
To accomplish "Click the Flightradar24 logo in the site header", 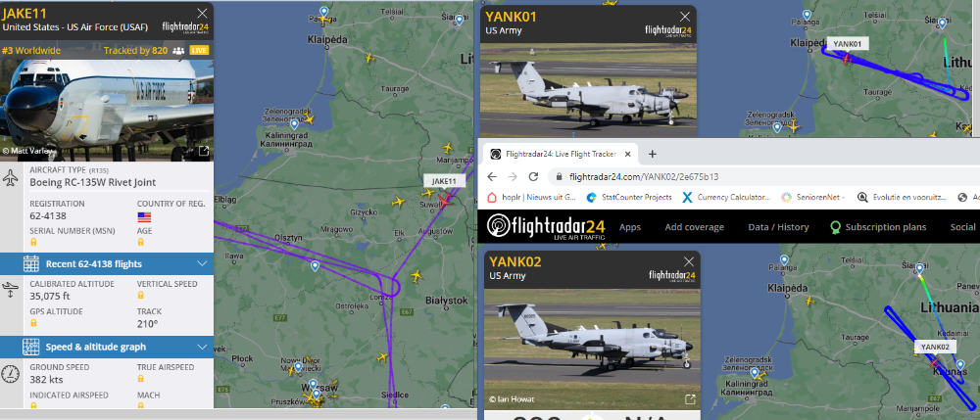I will coord(548,226).
